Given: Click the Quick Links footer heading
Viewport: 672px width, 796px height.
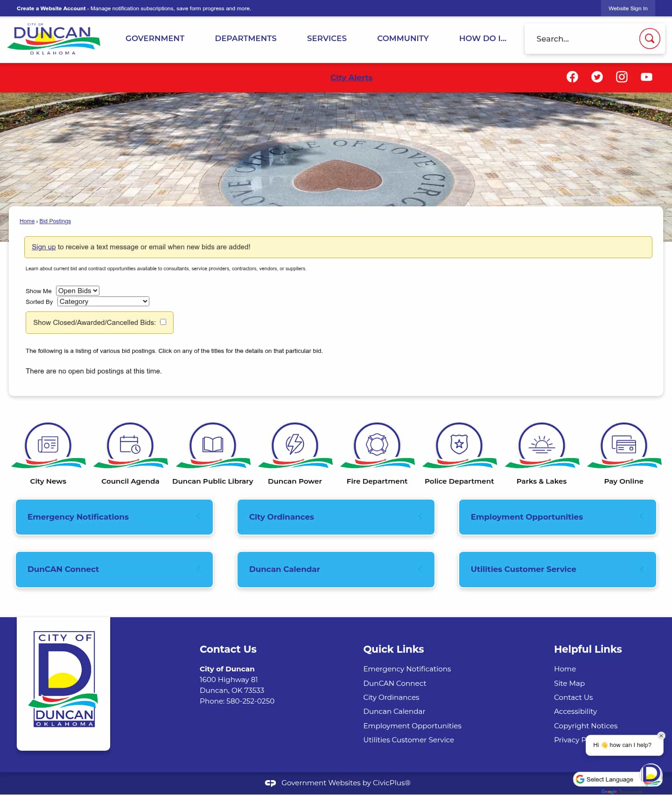Looking at the screenshot, I should click(393, 649).
